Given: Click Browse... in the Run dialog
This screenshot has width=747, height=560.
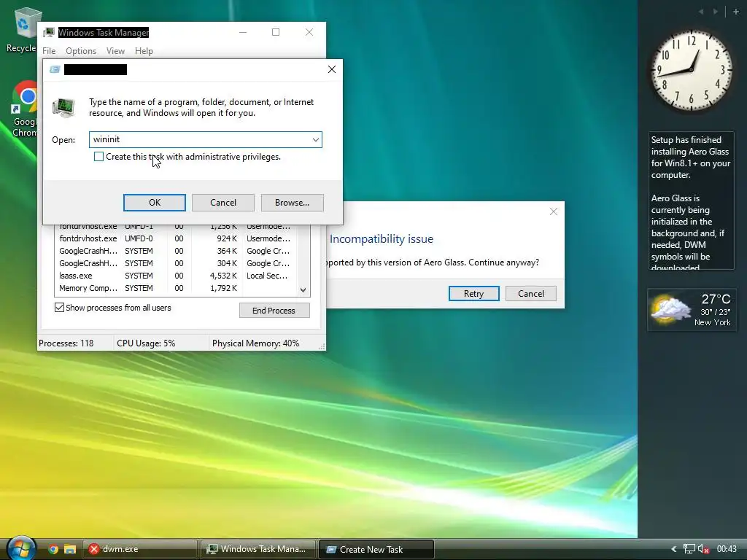Looking at the screenshot, I should pos(292,203).
